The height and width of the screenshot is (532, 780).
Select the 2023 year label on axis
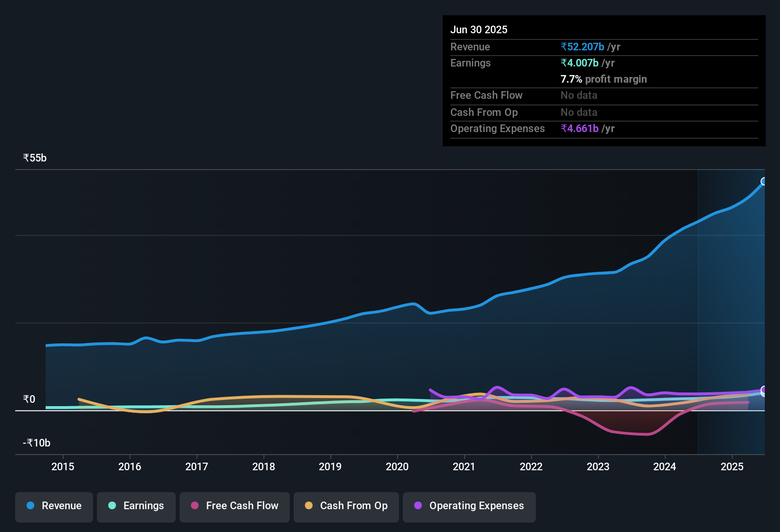(599, 466)
